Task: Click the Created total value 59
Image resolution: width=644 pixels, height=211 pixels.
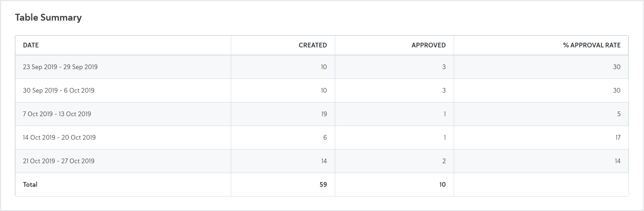Action: (323, 184)
